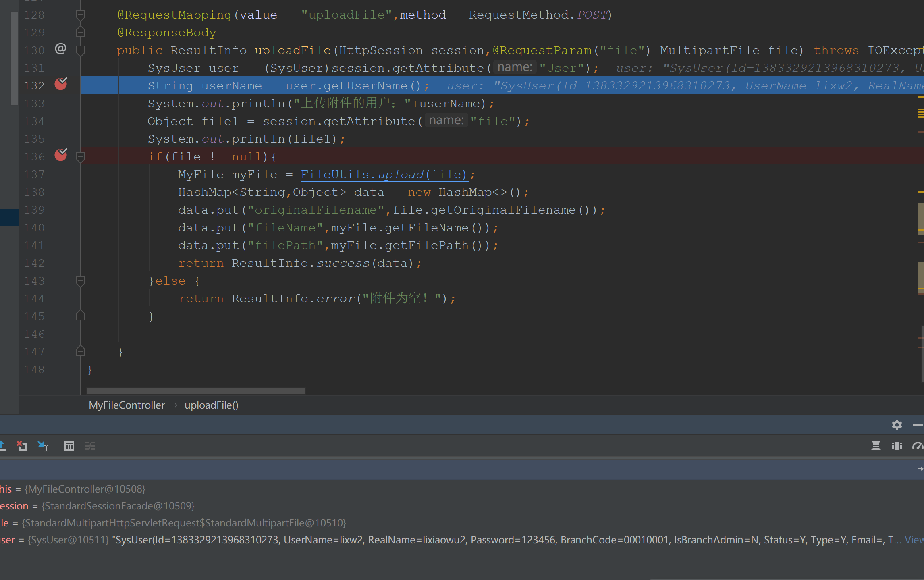Screen dimensions: 924x580
Task: Click the @ gutter icon on line 130
Action: (60, 49)
